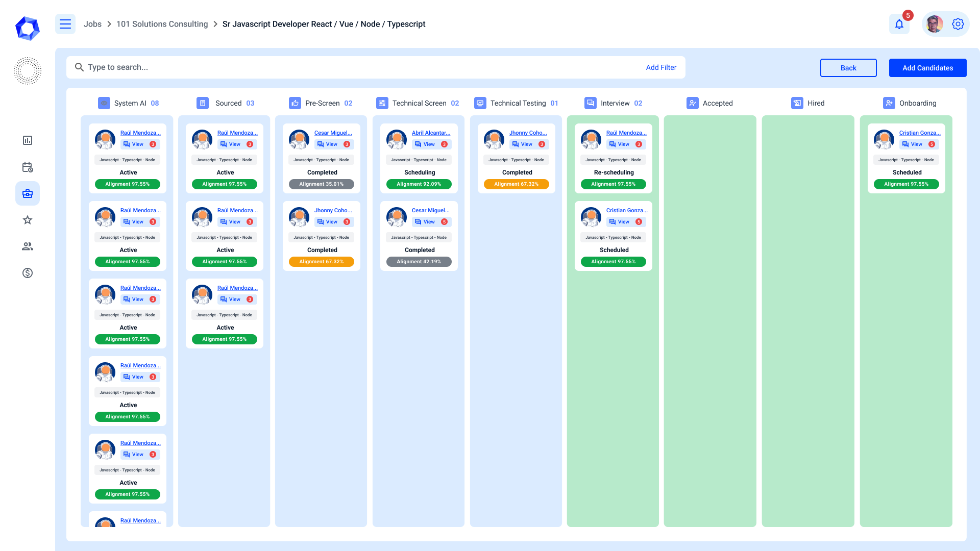Open the dollar billing sidebar icon

(x=28, y=273)
